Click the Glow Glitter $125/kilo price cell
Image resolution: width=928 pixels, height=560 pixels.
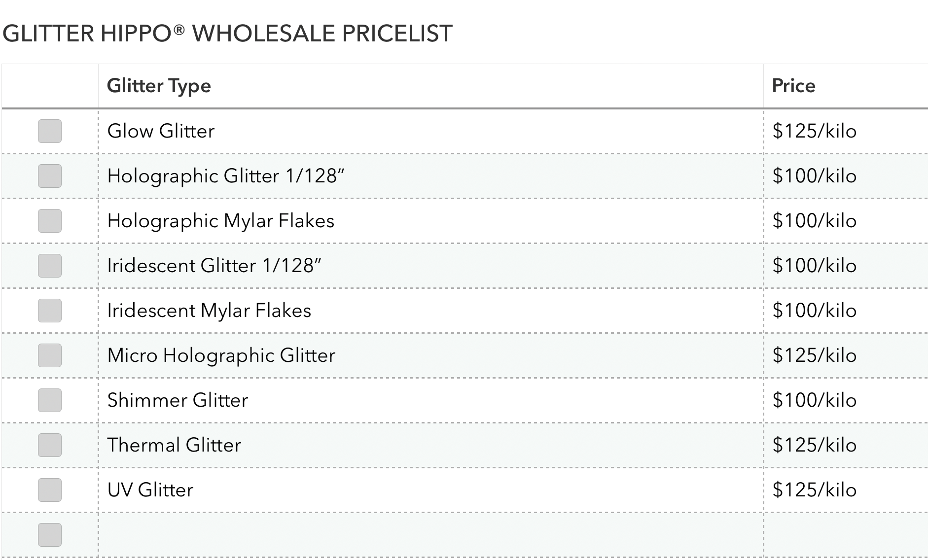tap(814, 131)
